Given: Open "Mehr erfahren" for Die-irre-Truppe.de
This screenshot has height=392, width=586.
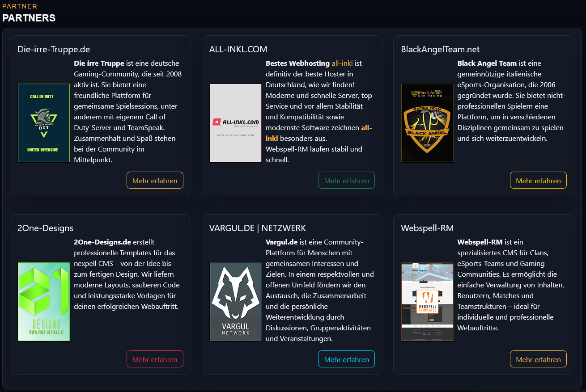Looking at the screenshot, I should [155, 181].
